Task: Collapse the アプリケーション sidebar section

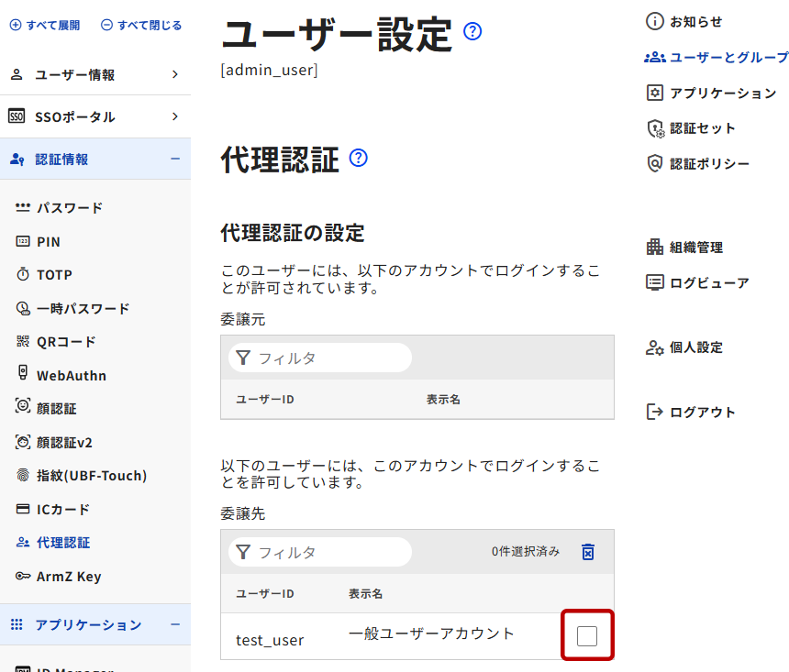Action: [x=175, y=624]
